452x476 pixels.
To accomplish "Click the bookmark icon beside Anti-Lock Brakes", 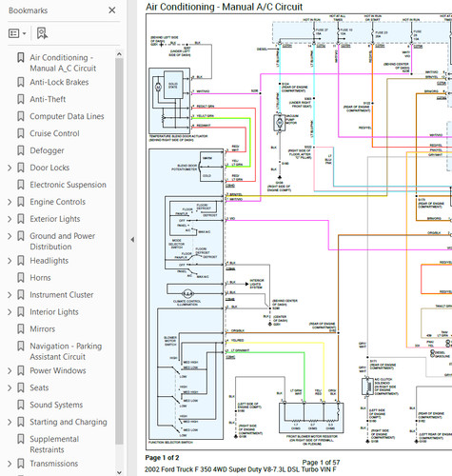I will pos(21,82).
